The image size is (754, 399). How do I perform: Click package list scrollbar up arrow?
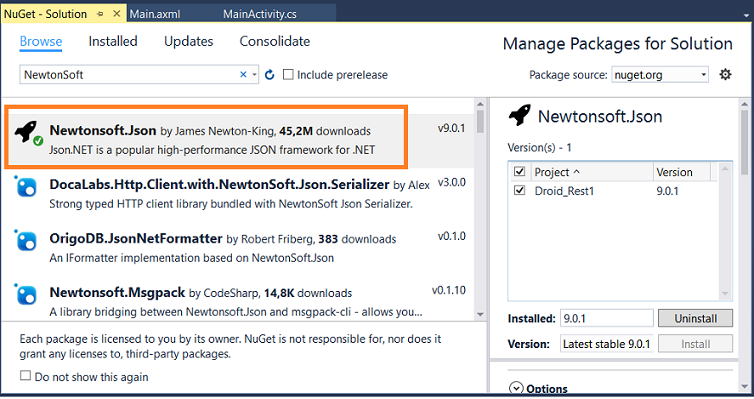pos(480,103)
